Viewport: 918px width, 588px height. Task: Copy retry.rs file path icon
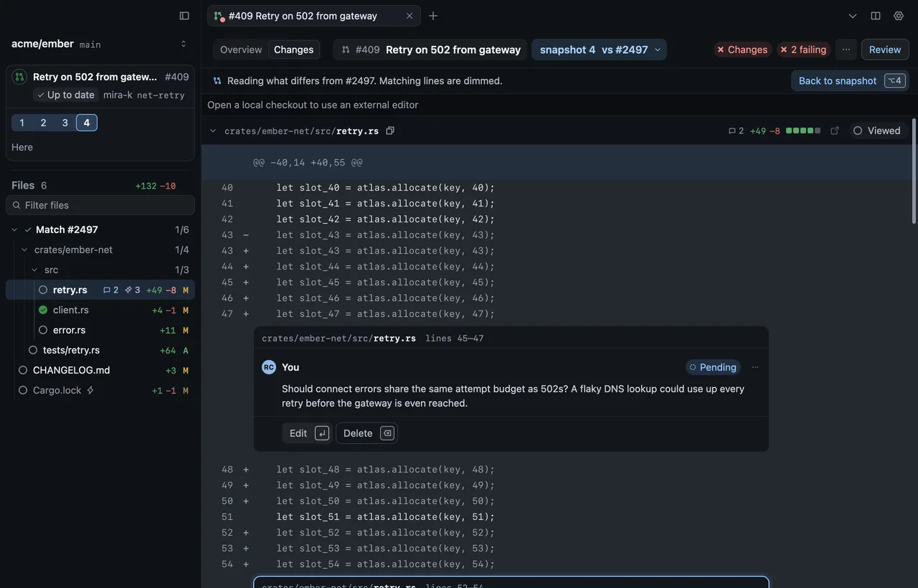[390, 131]
